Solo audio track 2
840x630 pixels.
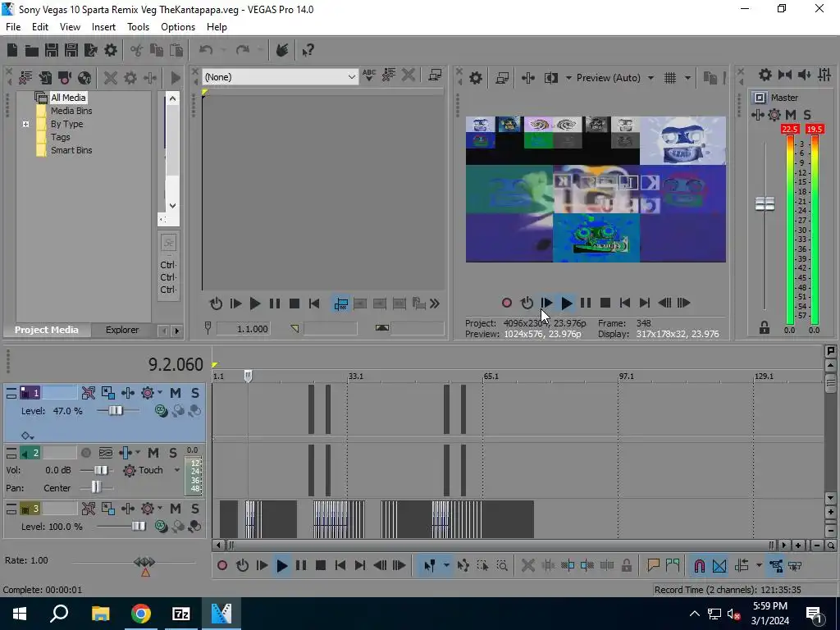(x=173, y=453)
